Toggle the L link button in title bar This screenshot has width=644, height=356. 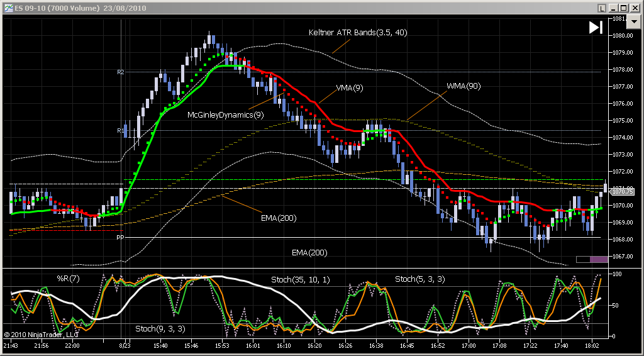point(601,8)
